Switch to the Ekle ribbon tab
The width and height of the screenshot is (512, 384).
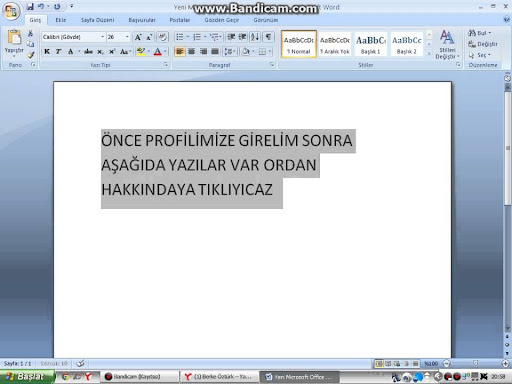(60, 20)
